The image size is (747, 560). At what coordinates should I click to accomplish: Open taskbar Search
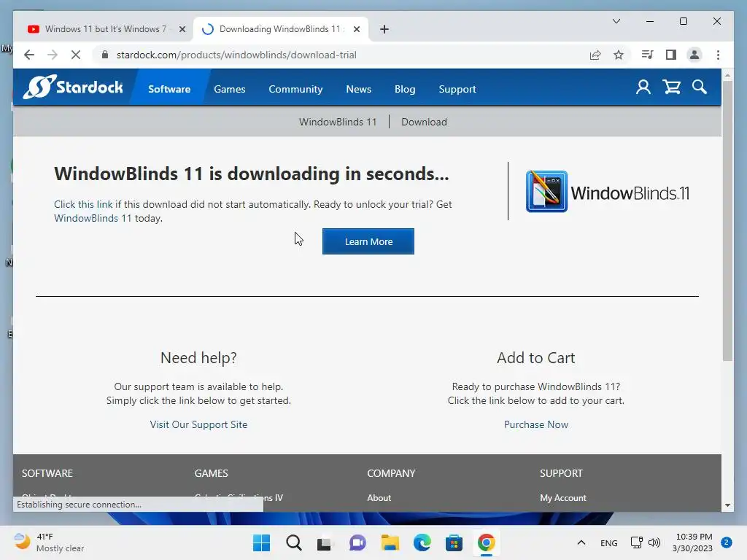pyautogui.click(x=293, y=542)
